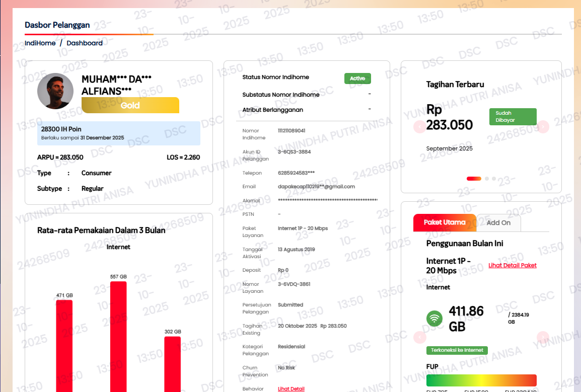Select the LOS = 2.260 text
This screenshot has width=581, height=392.
pyautogui.click(x=183, y=158)
